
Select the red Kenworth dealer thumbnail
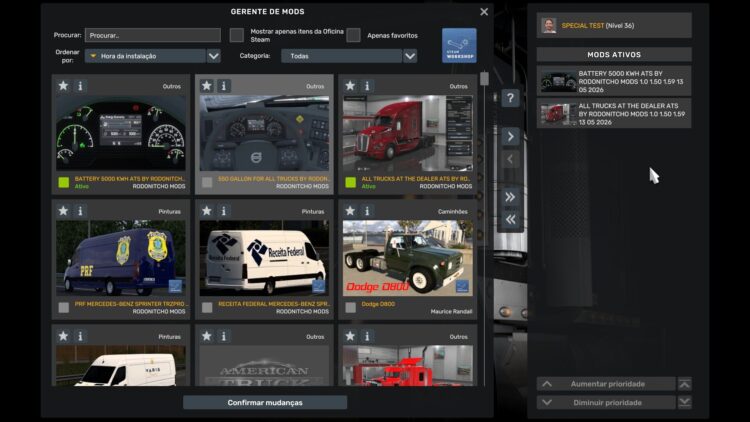(408, 133)
